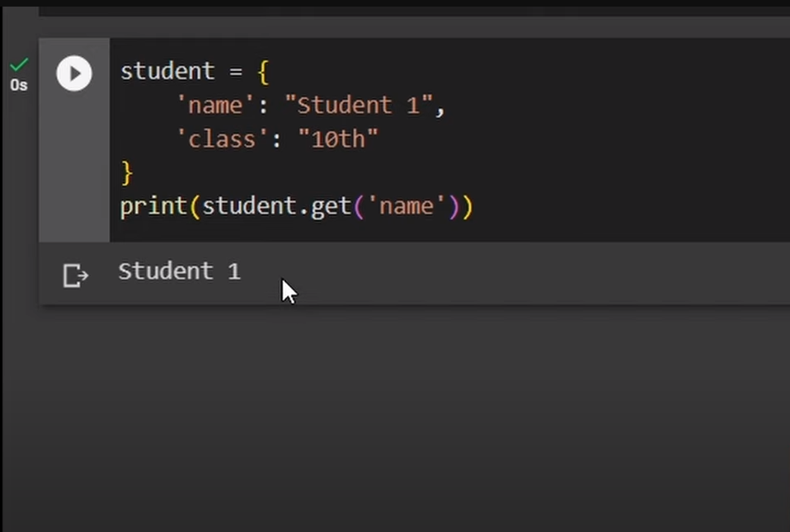Click the 'student = {' code line
The height and width of the screenshot is (532, 790).
(x=195, y=71)
